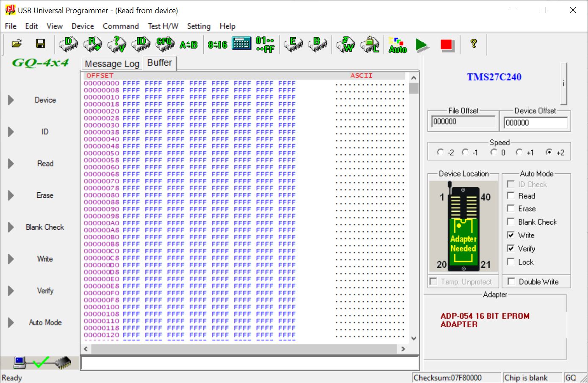The height and width of the screenshot is (383, 588).
Task: Expand the Device sidebar arrow
Action: pos(11,100)
